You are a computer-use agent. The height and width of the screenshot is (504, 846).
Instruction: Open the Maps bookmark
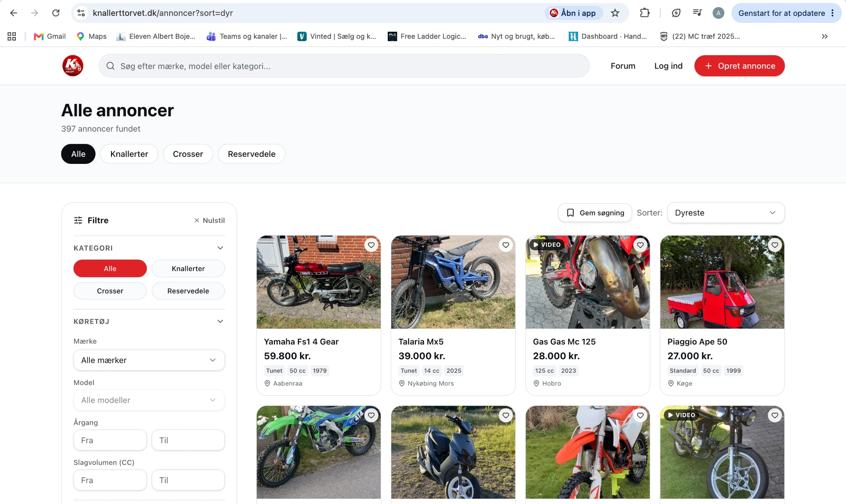pyautogui.click(x=92, y=37)
